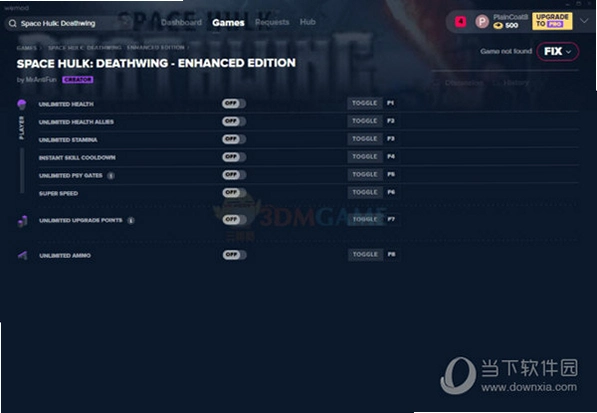597x413 pixels.
Task: Click the info icon beside Unlimited Upgrade Points
Action: click(131, 220)
